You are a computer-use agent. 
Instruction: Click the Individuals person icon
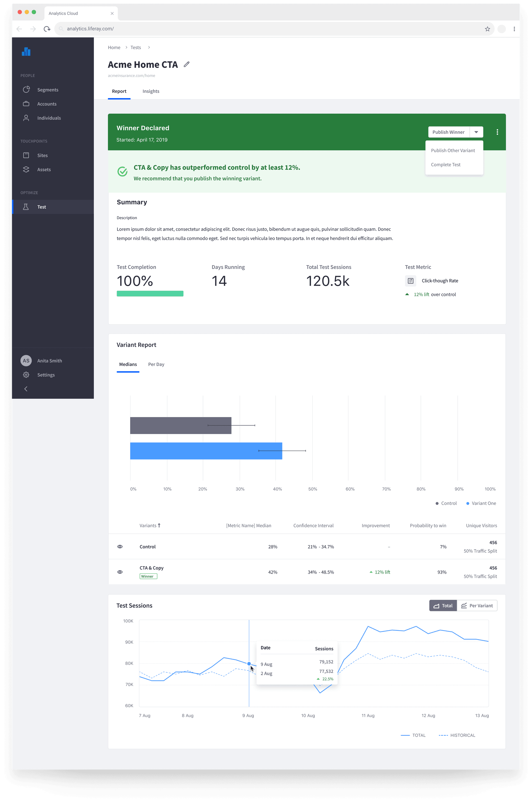[26, 118]
